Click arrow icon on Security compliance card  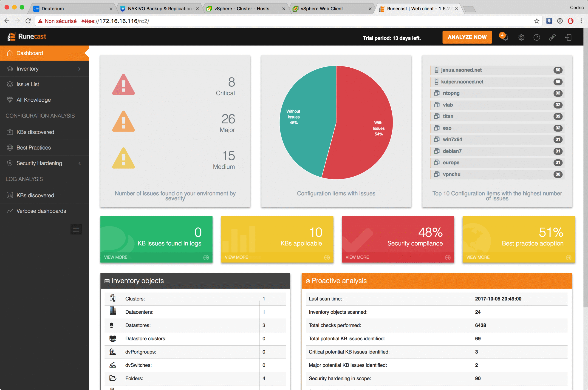448,257
